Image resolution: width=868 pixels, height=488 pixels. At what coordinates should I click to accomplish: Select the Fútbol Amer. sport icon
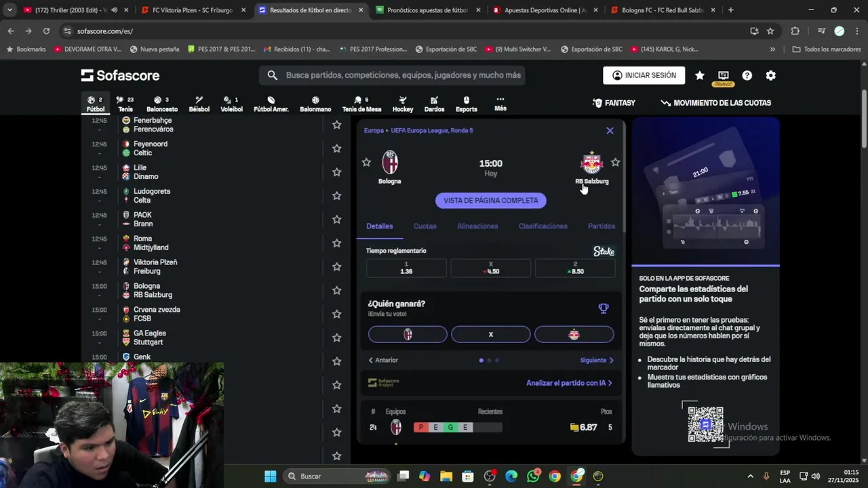point(271,104)
